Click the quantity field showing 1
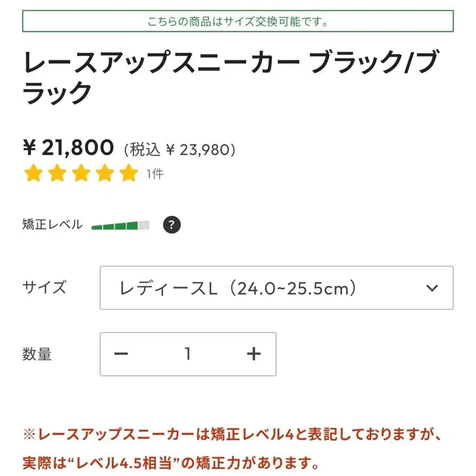The width and height of the screenshot is (476, 476). point(188,353)
